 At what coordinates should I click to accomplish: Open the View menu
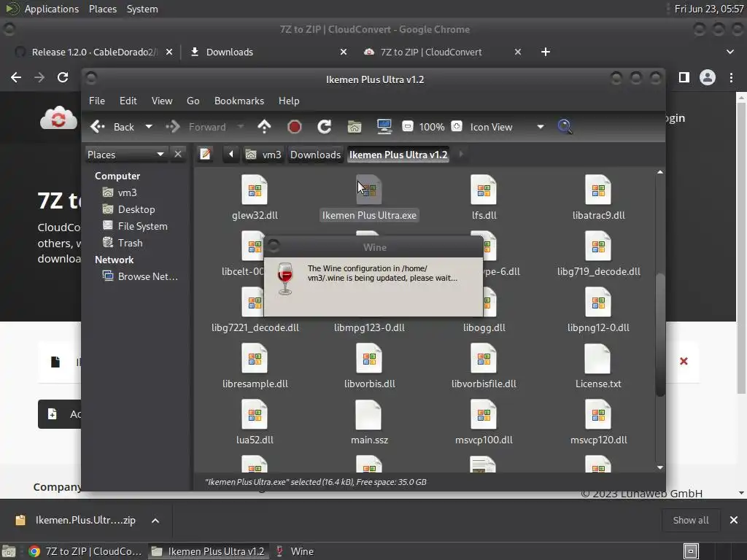162,101
